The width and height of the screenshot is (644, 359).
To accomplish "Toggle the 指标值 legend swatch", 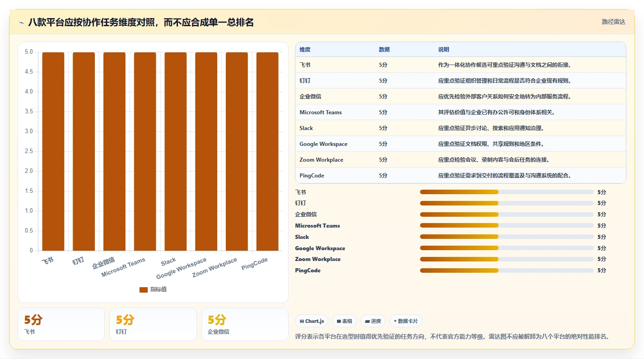I will 144,289.
